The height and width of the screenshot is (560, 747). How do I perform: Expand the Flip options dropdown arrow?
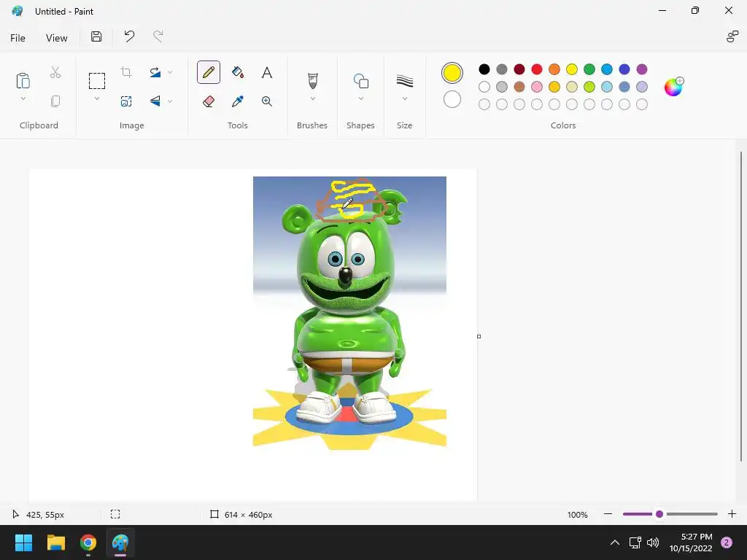tap(170, 101)
